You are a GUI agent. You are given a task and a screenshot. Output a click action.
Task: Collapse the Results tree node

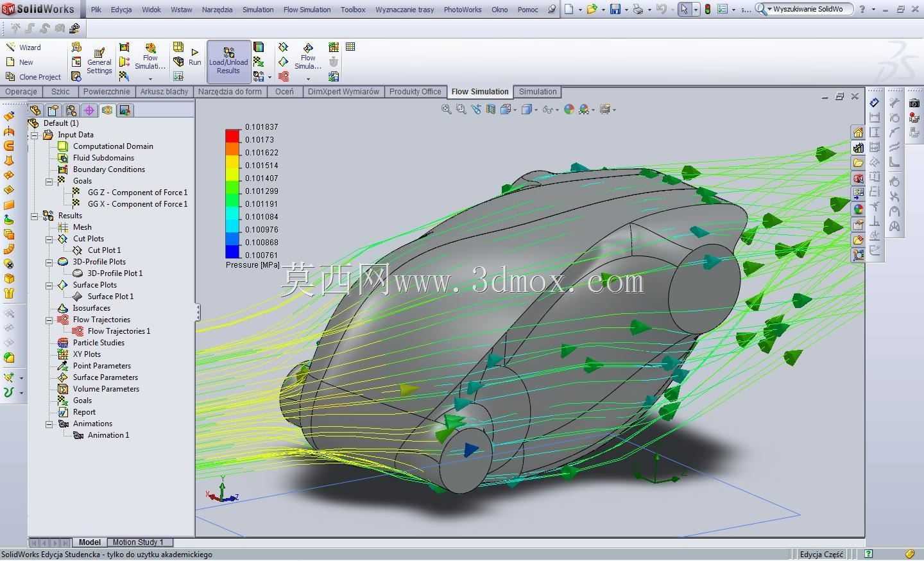[34, 216]
